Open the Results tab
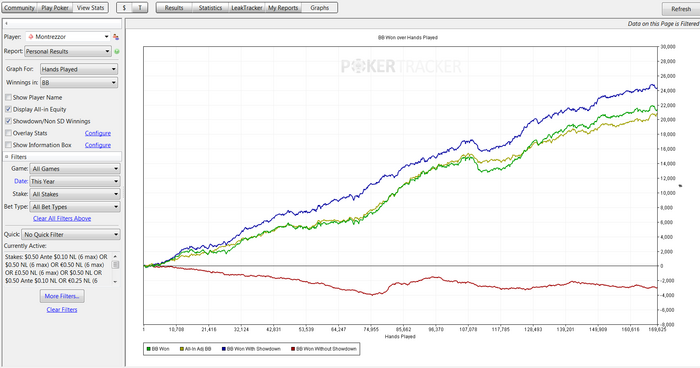The height and width of the screenshot is (368, 700). (x=174, y=8)
